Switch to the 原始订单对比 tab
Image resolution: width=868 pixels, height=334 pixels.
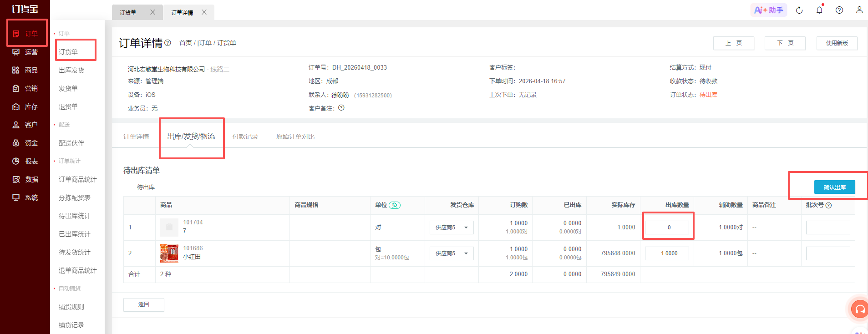click(x=295, y=137)
